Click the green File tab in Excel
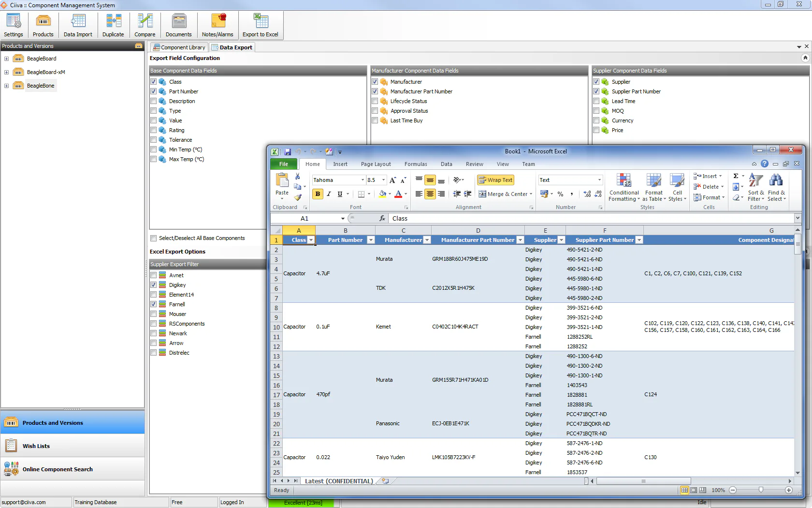812x508 pixels. pyautogui.click(x=284, y=164)
